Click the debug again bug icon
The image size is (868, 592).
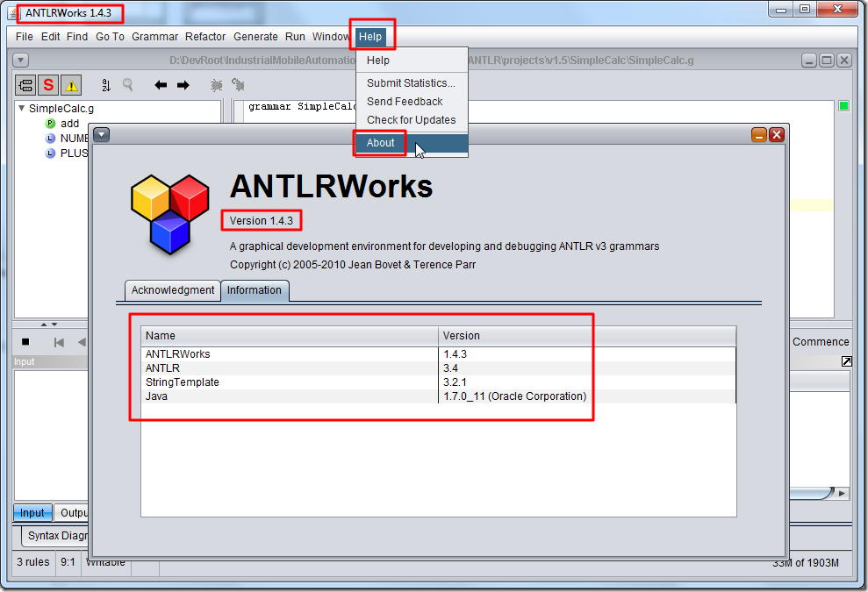click(238, 85)
